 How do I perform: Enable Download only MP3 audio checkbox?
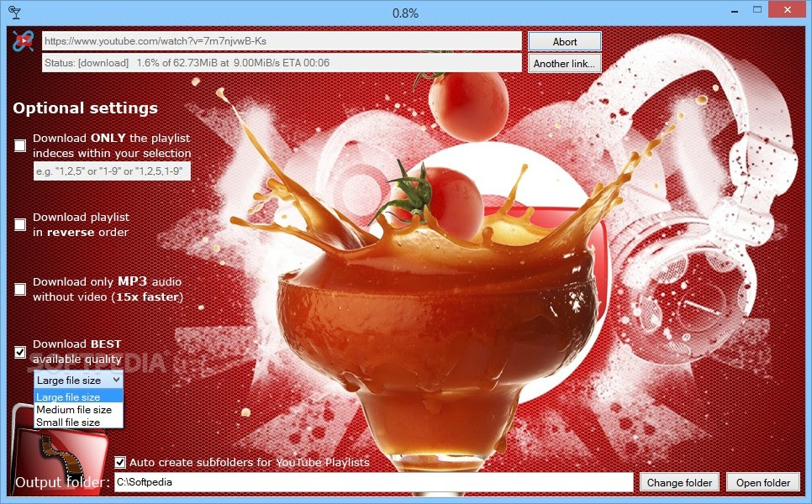pyautogui.click(x=20, y=289)
